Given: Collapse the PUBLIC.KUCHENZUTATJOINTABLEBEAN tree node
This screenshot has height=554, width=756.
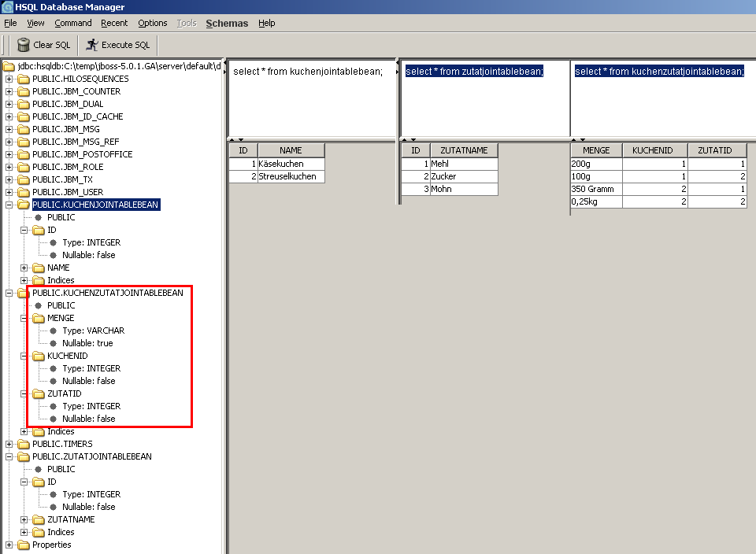Looking at the screenshot, I should tap(9, 293).
